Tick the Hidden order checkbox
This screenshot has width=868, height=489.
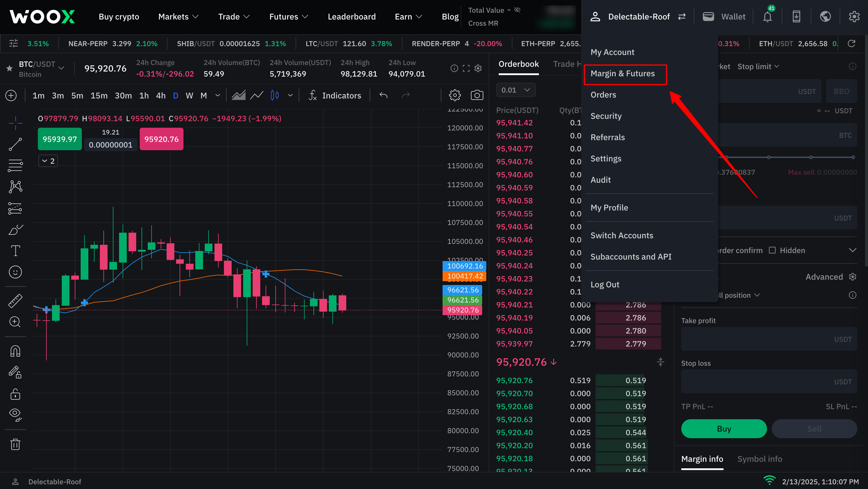click(772, 250)
